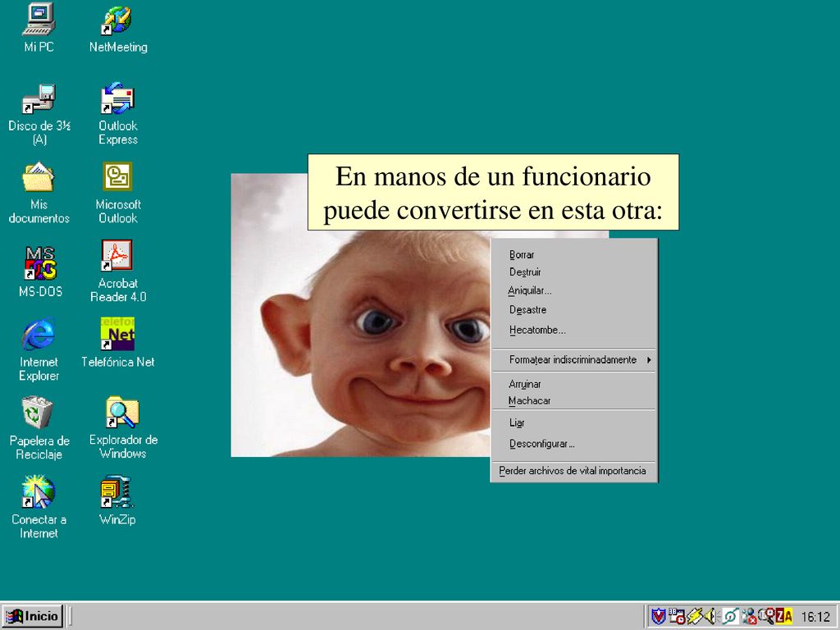Choose Hecatombe... in the context menu
Image resolution: width=840 pixels, height=630 pixels.
pyautogui.click(x=573, y=330)
